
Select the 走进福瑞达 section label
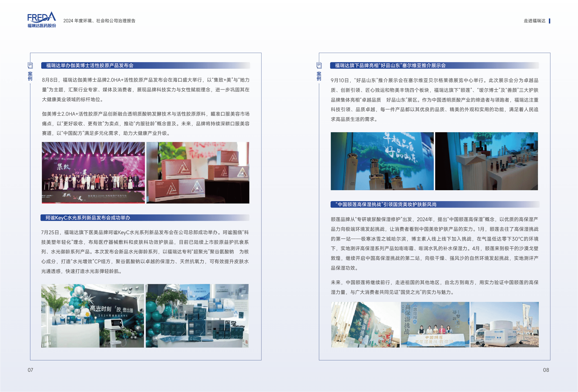tap(534, 21)
